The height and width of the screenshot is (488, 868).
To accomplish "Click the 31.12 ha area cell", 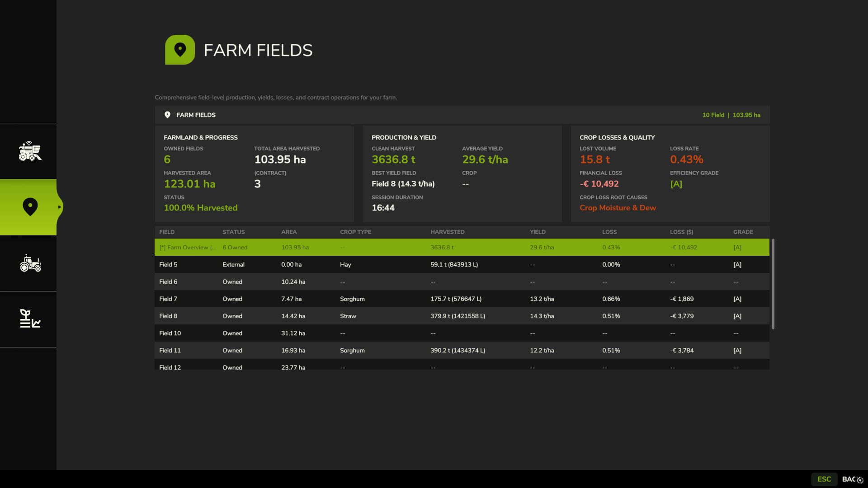I will click(293, 333).
